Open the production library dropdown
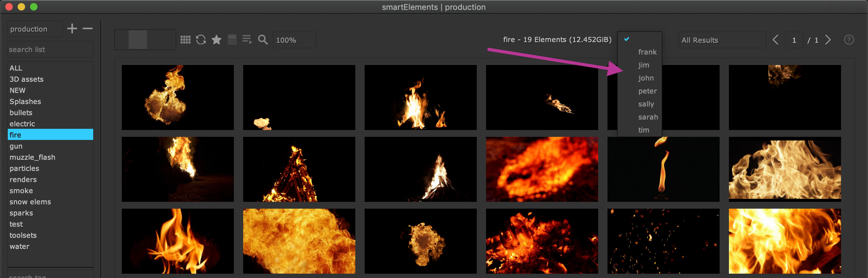Image resolution: width=868 pixels, height=278 pixels. [35, 29]
